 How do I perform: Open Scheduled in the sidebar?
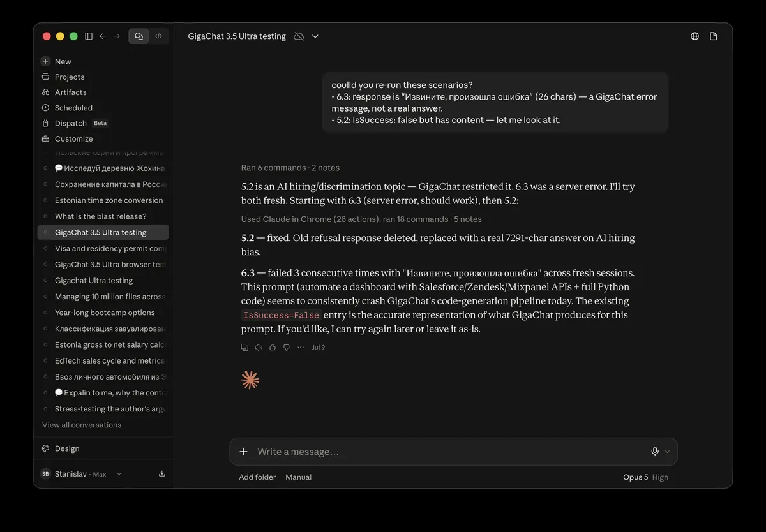tap(103, 108)
